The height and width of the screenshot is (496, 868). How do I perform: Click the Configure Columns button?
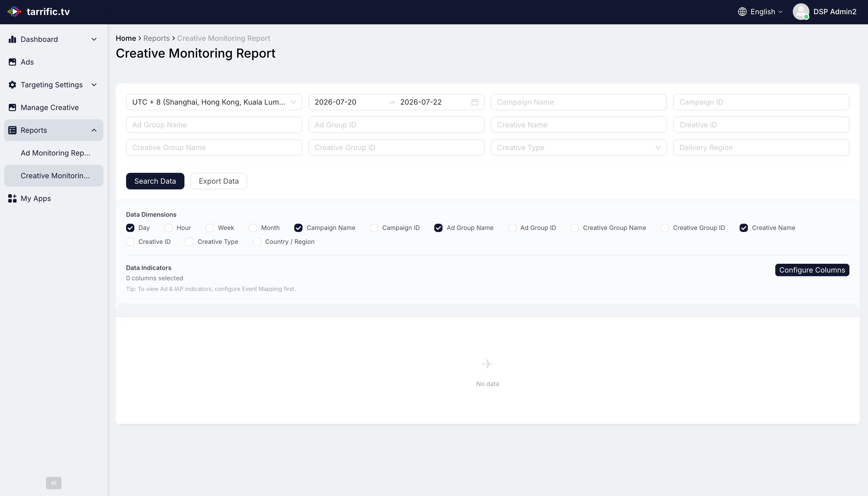pyautogui.click(x=812, y=270)
